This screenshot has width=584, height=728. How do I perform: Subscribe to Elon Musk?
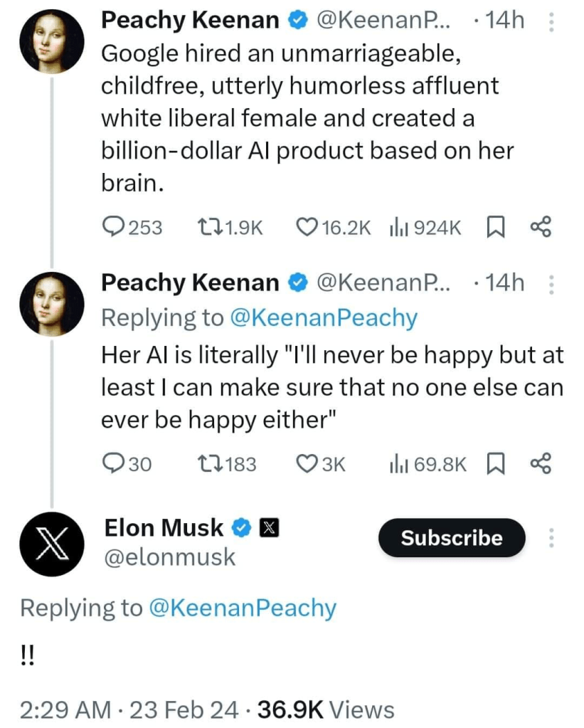[452, 538]
